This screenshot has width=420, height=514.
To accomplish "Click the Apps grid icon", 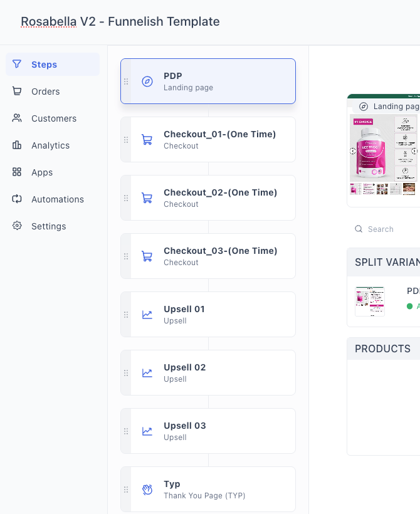I will click(17, 172).
